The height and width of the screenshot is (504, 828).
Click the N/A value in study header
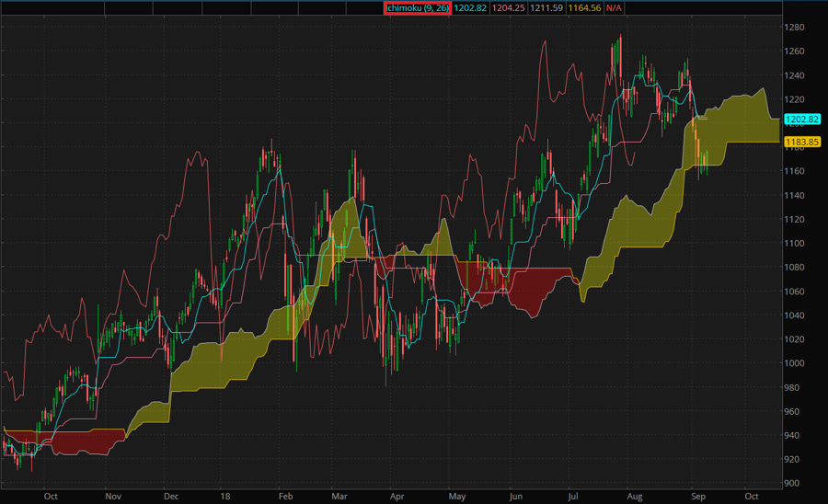614,7
